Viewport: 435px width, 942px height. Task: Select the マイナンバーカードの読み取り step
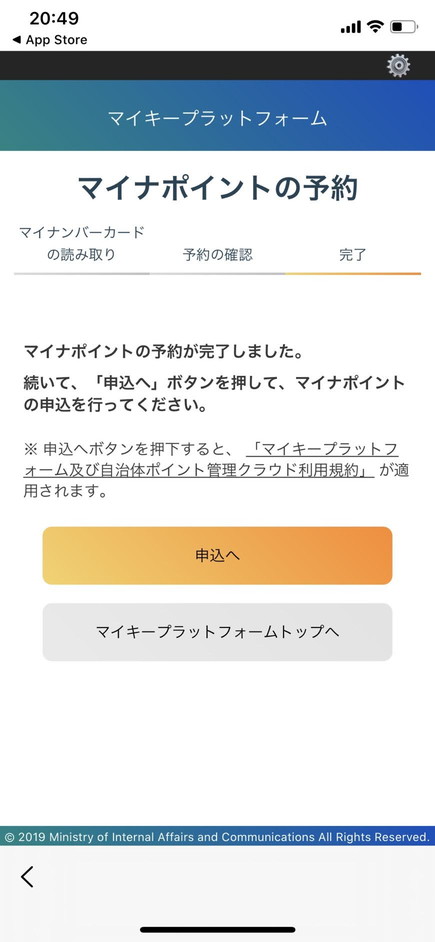point(82,243)
